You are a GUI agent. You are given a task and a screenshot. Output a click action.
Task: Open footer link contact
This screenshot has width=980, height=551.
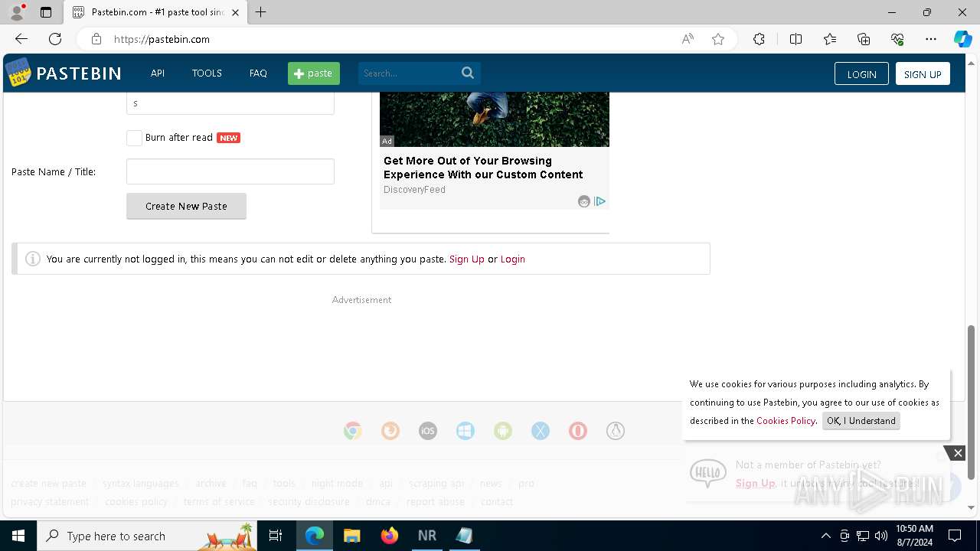click(x=497, y=502)
